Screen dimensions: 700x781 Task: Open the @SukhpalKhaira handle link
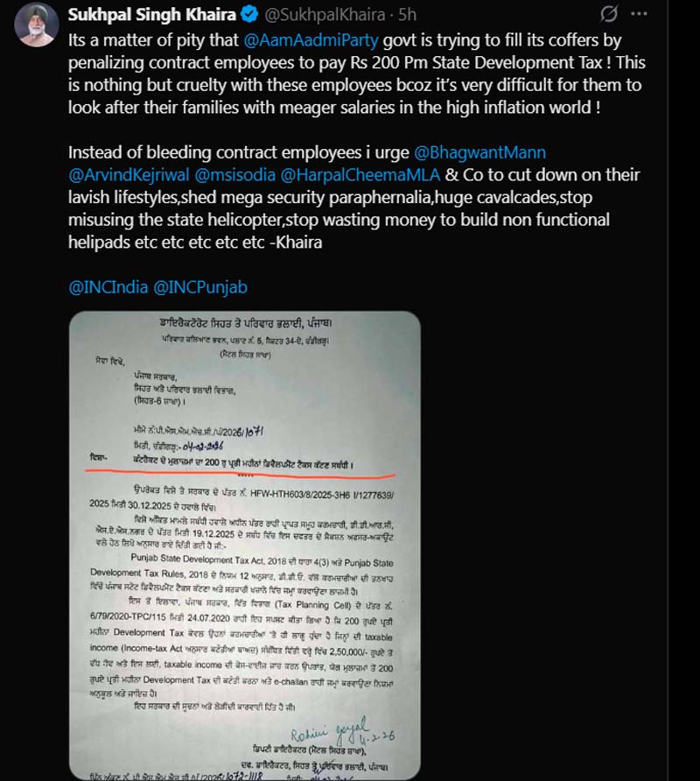(325, 15)
